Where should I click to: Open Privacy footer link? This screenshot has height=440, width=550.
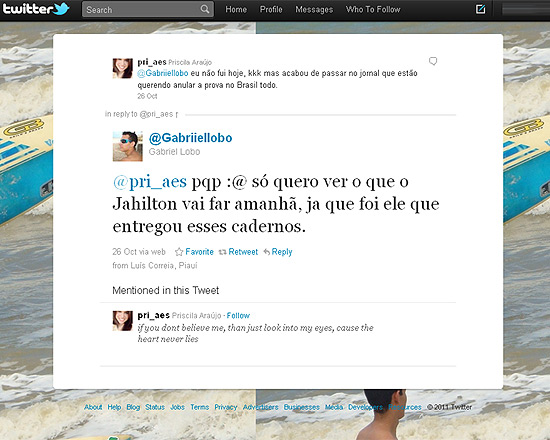(x=226, y=407)
